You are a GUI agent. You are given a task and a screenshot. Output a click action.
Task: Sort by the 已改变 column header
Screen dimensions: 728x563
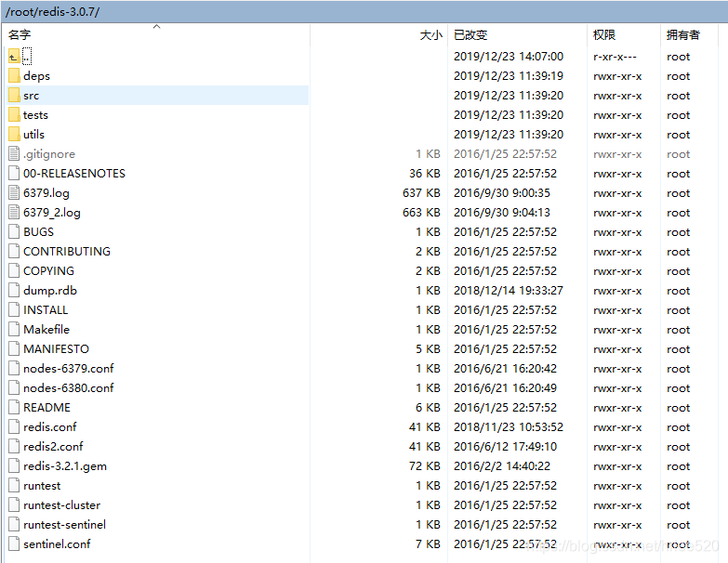(470, 34)
